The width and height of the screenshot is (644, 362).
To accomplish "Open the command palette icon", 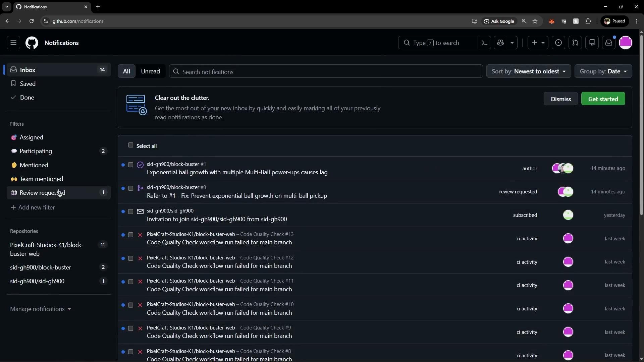I will click(x=484, y=43).
